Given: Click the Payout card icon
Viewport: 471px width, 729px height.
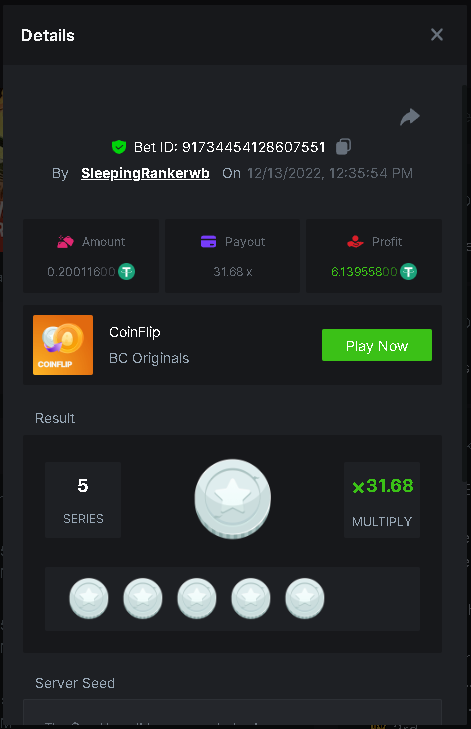Looking at the screenshot, I should 208,242.
